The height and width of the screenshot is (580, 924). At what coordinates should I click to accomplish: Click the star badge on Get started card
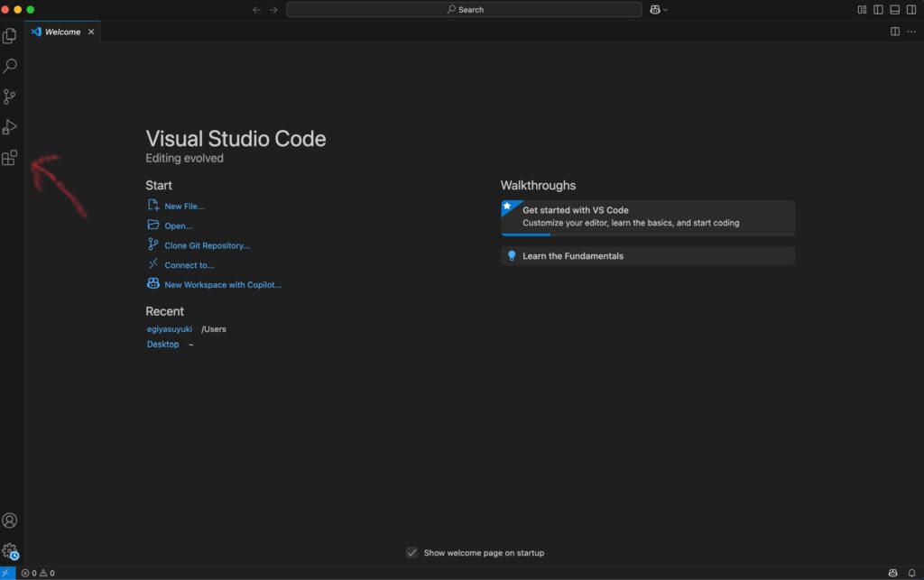pyautogui.click(x=507, y=206)
